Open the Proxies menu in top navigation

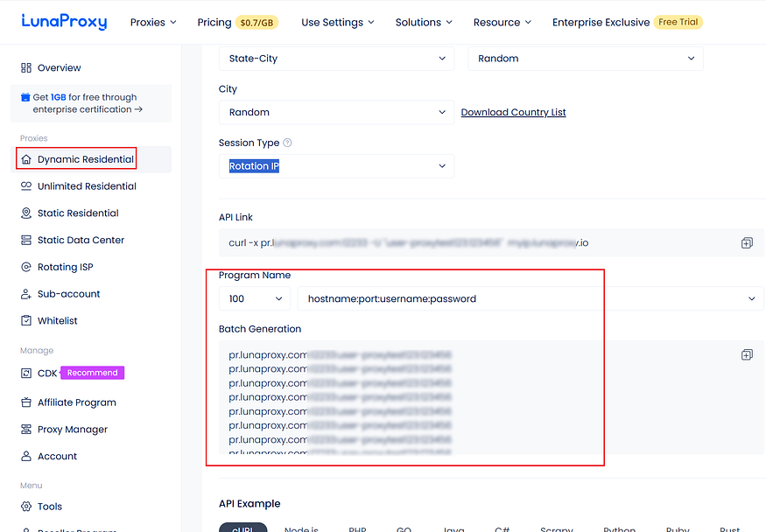pos(153,23)
